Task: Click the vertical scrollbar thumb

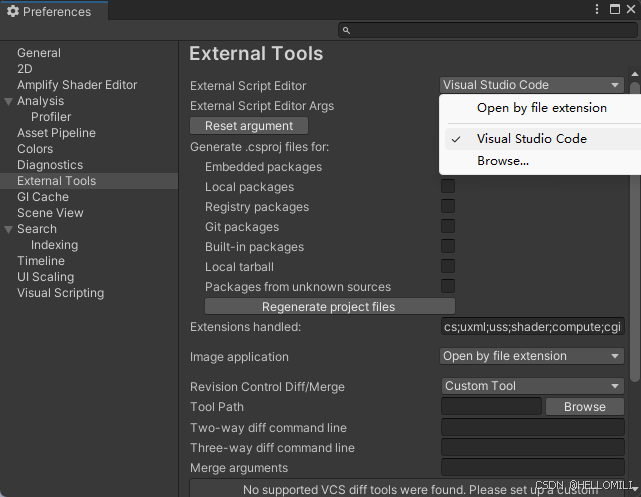Action: [634, 232]
